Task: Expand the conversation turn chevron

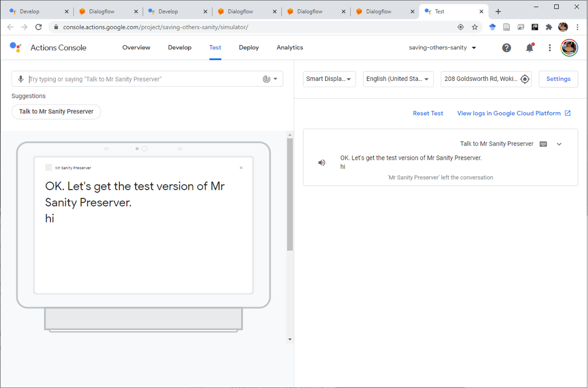Action: pos(559,144)
